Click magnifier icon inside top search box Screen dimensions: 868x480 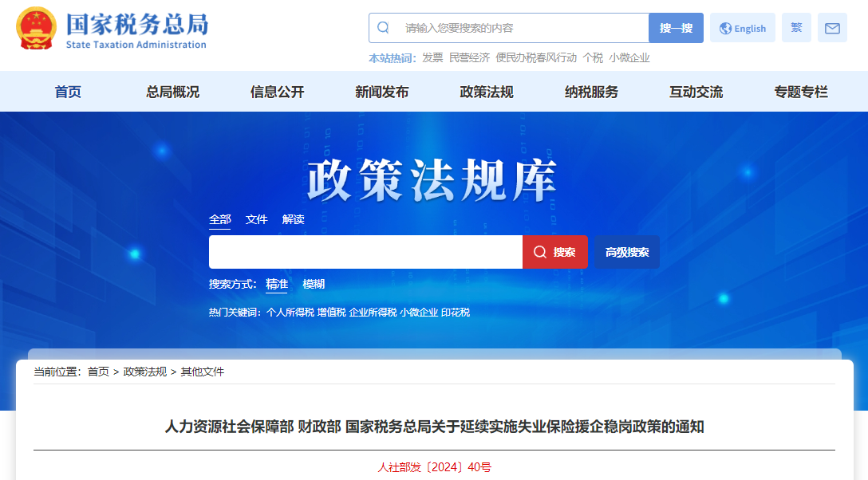coord(383,27)
